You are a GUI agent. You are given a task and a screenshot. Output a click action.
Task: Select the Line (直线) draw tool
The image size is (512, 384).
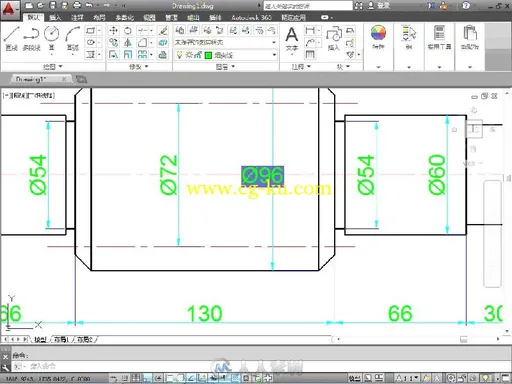(11, 38)
